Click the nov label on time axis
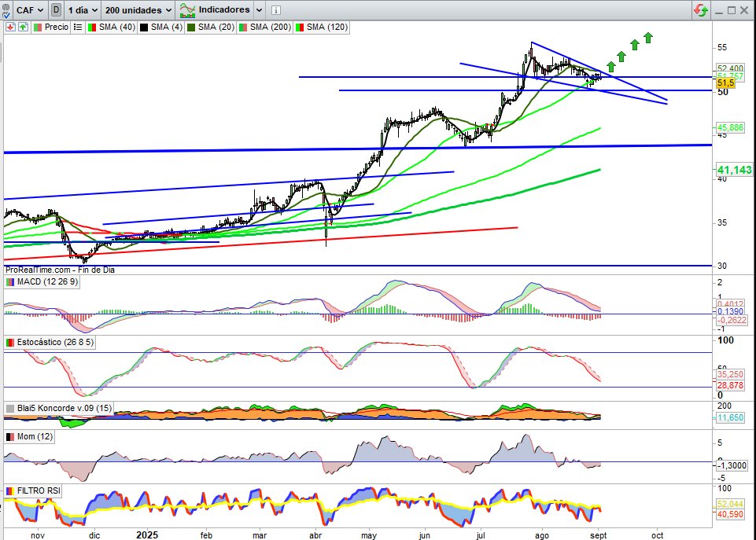Viewport: 756px width, 540px height. [x=38, y=535]
